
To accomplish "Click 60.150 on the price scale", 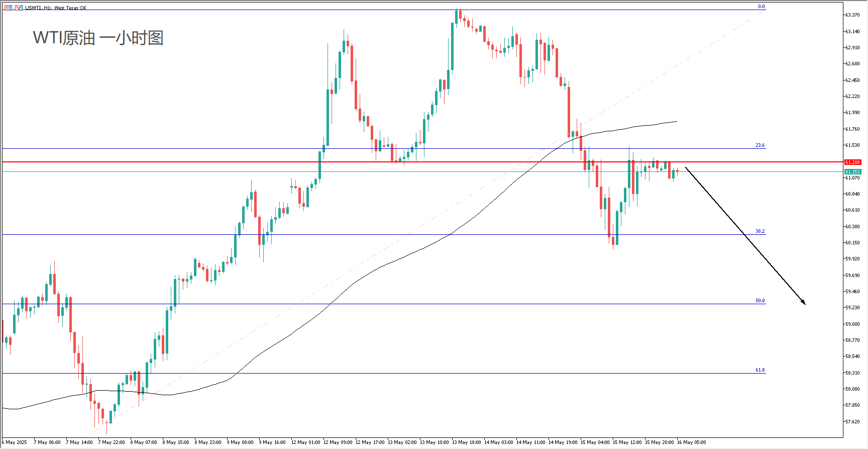I will (x=852, y=242).
